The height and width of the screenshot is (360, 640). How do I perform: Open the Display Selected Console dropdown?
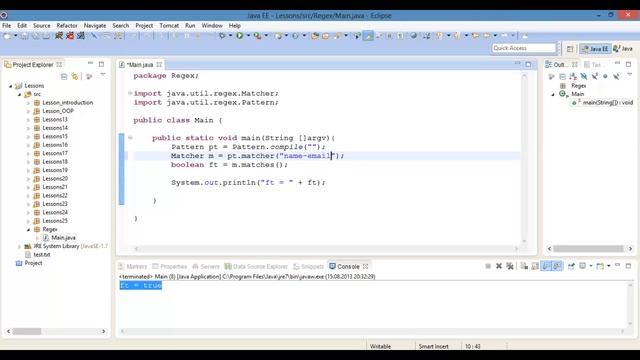tap(591, 266)
